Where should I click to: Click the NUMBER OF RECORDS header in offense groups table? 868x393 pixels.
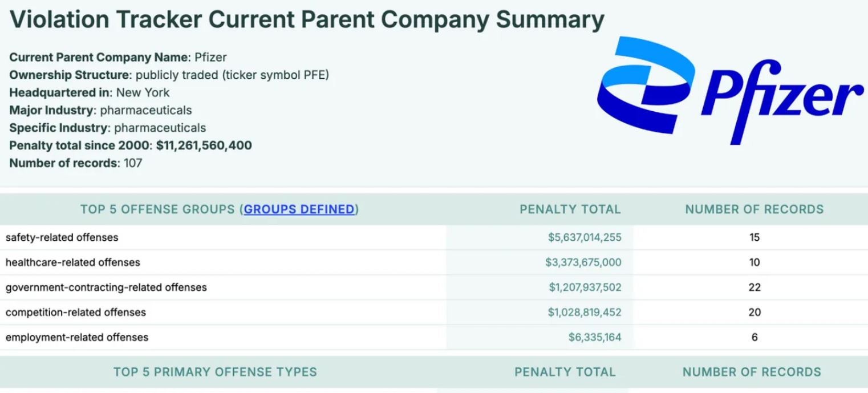755,209
